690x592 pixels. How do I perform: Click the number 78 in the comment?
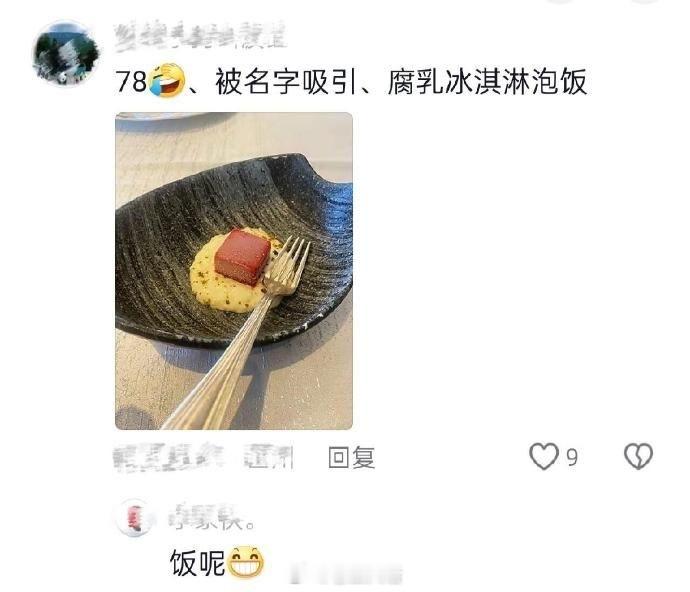[x=131, y=82]
